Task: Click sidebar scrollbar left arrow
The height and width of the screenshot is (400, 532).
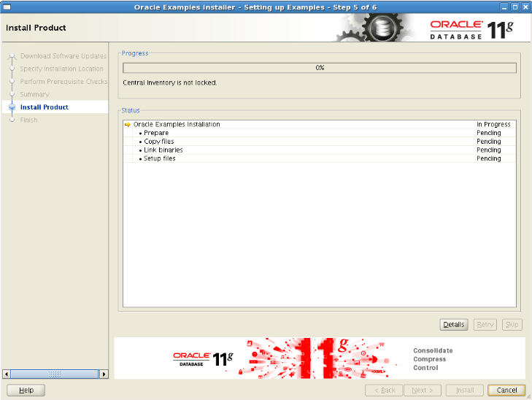Action: (x=6, y=374)
